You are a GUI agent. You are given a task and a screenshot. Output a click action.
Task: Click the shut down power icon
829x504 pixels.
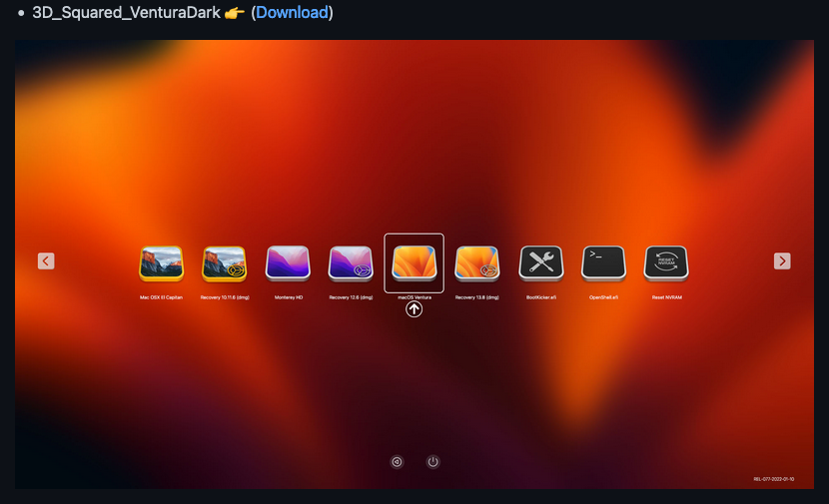coord(433,462)
